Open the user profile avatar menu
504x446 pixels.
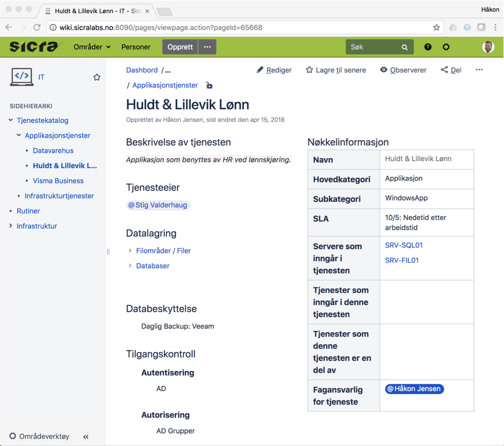coord(488,47)
